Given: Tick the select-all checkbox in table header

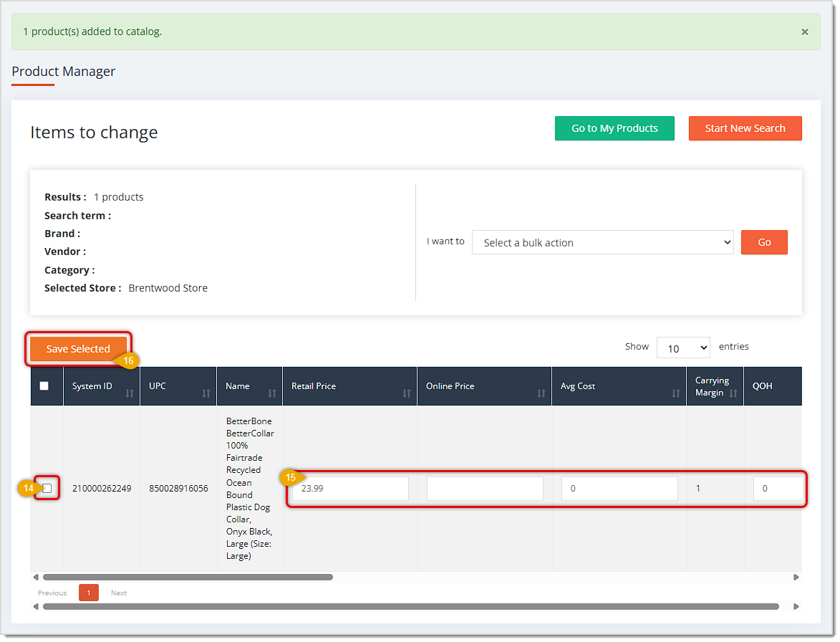Looking at the screenshot, I should coord(44,386).
